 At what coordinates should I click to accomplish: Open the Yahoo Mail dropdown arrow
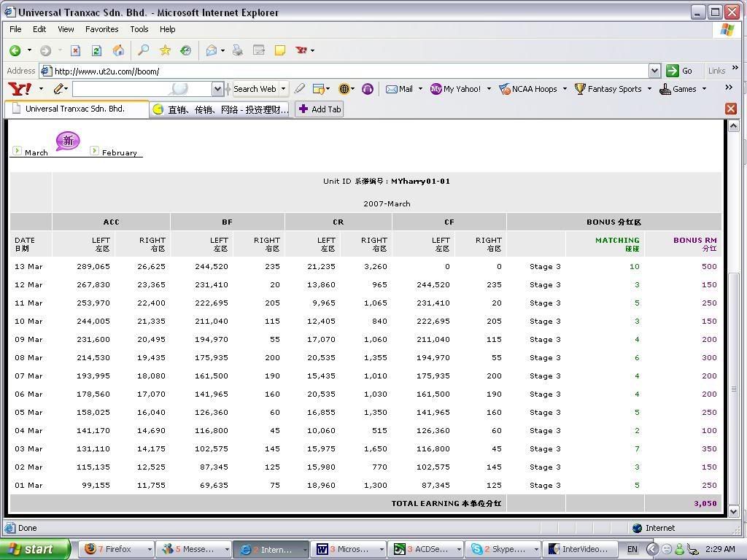click(419, 89)
